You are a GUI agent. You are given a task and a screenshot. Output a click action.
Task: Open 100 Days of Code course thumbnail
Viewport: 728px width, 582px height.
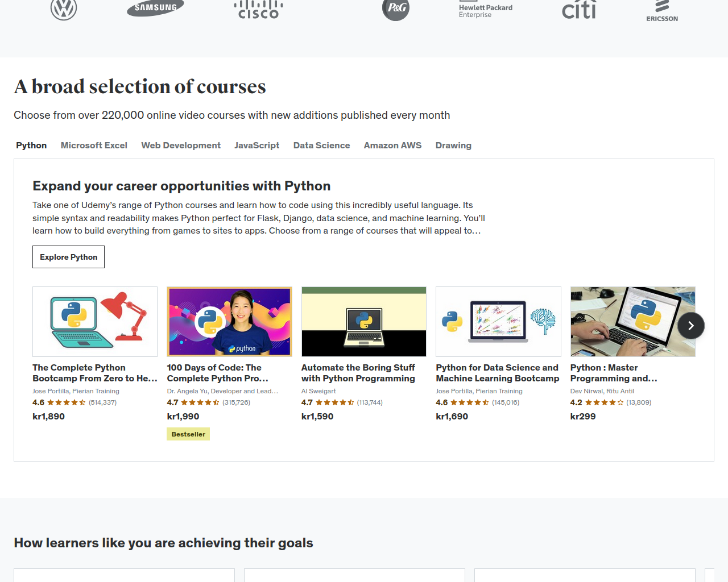coord(229,322)
